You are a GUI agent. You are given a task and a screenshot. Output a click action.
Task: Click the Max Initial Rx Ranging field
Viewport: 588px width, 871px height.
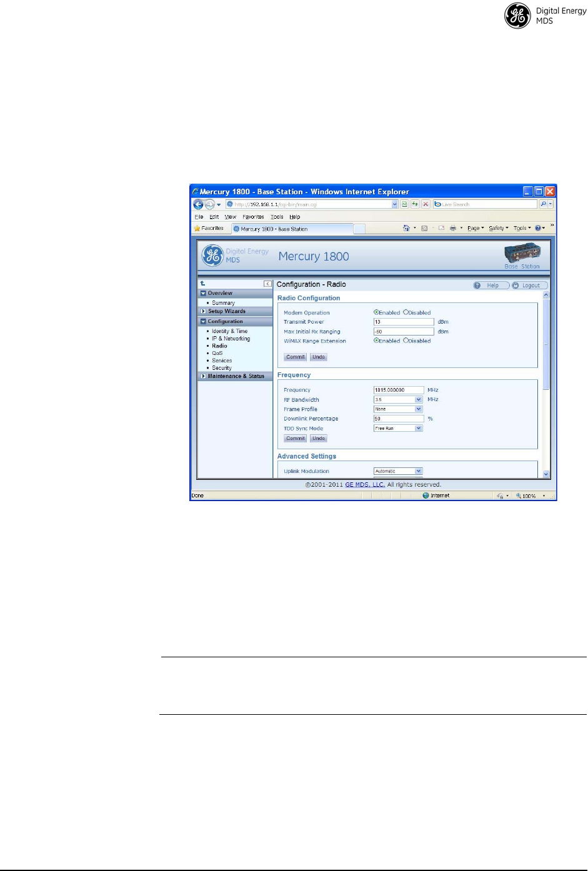[404, 332]
